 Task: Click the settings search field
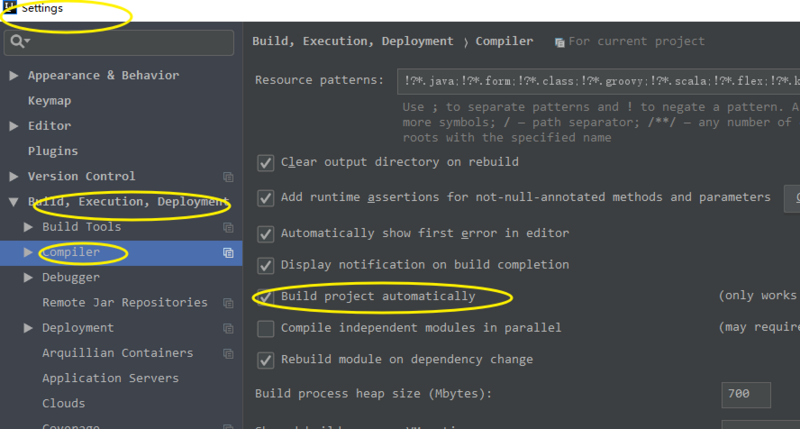(x=119, y=42)
